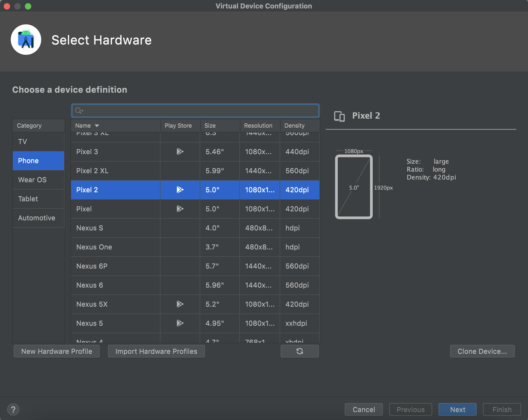Sort by the Play Store column header

click(x=180, y=126)
